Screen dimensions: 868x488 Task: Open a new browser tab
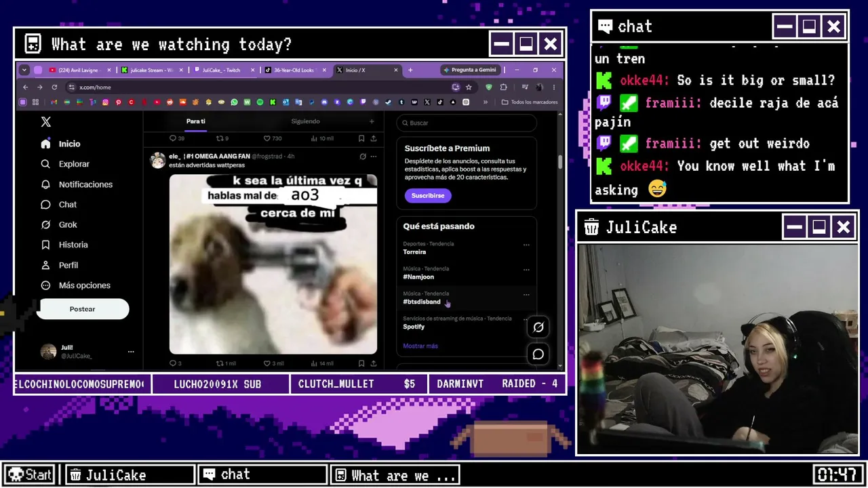pos(410,70)
